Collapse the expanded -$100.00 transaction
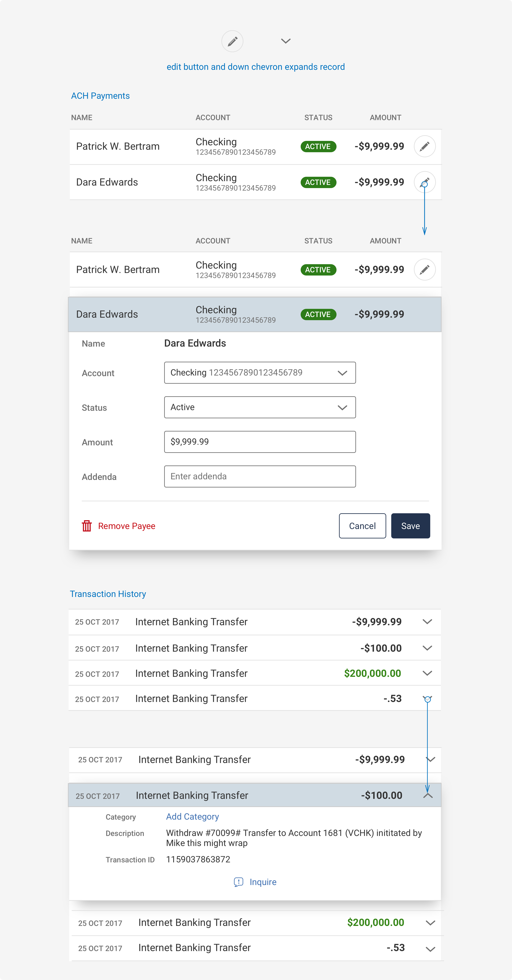The width and height of the screenshot is (512, 980). (428, 795)
